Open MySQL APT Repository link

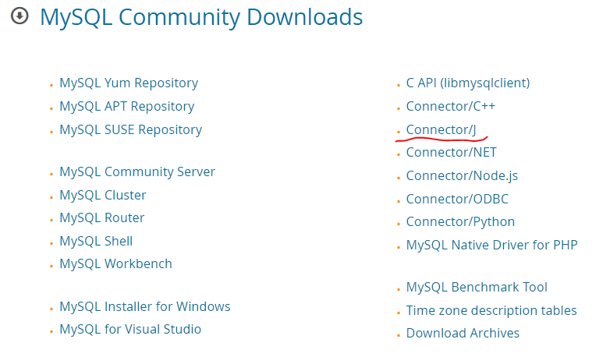point(127,107)
